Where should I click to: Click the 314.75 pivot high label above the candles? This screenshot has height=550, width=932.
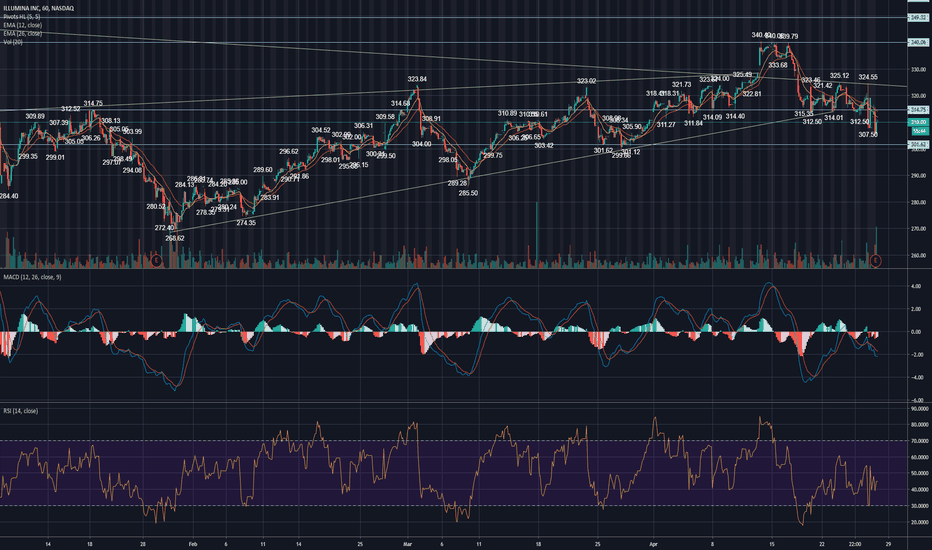point(93,103)
